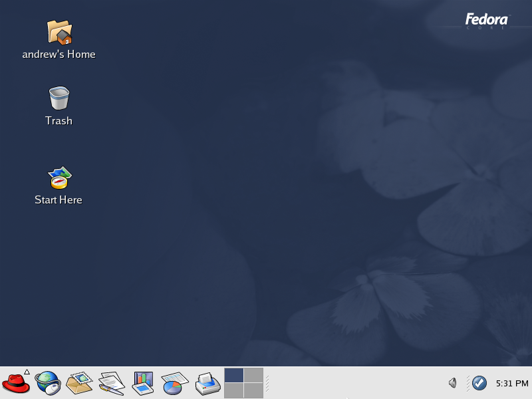
Task: Switch to the bottom-left workspace
Action: pos(234,390)
